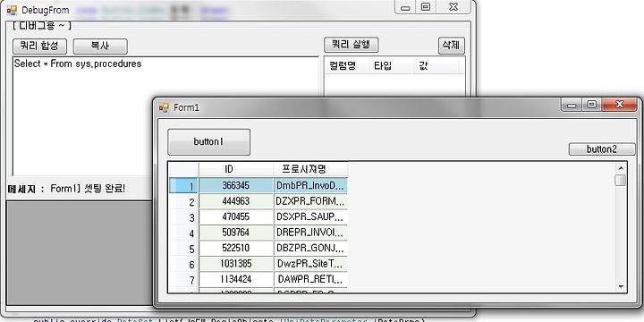Click into the SQL query text box
644x322 pixels.
pyautogui.click(x=165, y=116)
